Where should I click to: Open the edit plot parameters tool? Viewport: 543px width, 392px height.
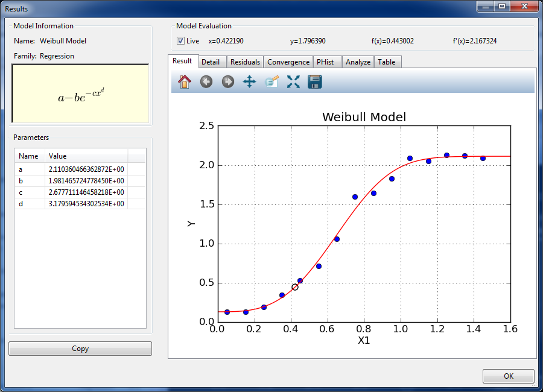271,82
